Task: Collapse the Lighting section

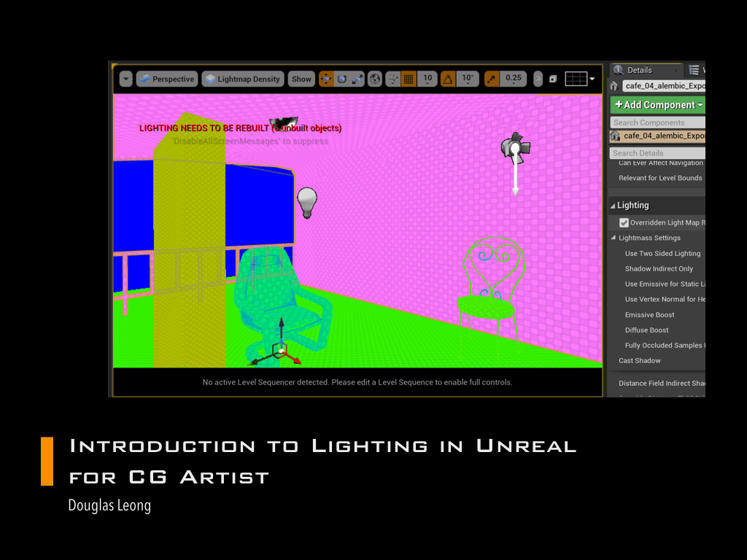Action: point(613,206)
